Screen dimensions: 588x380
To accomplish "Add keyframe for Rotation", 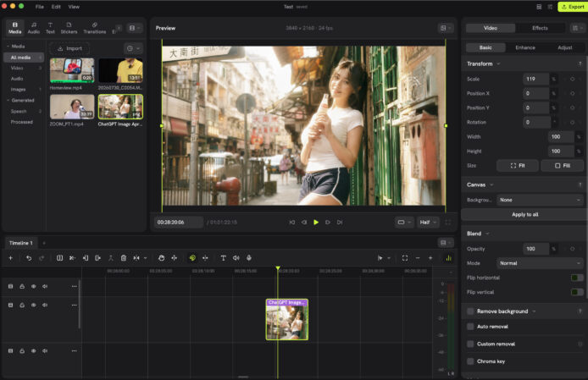I will pos(572,122).
